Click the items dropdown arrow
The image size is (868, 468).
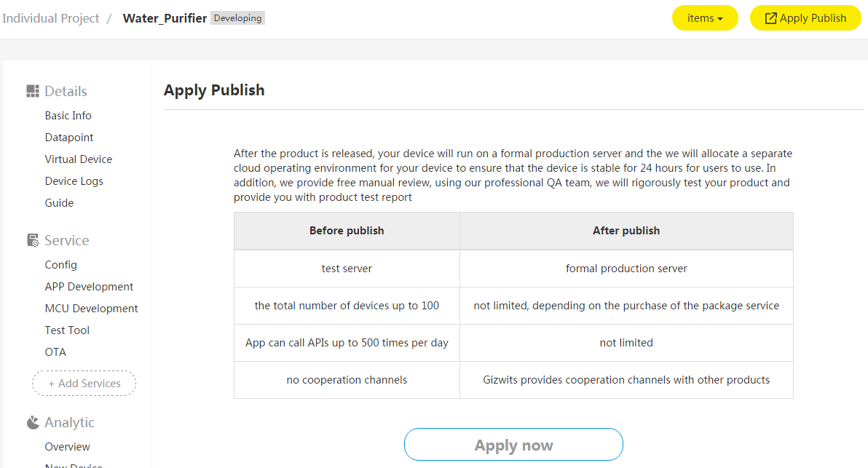click(x=720, y=17)
